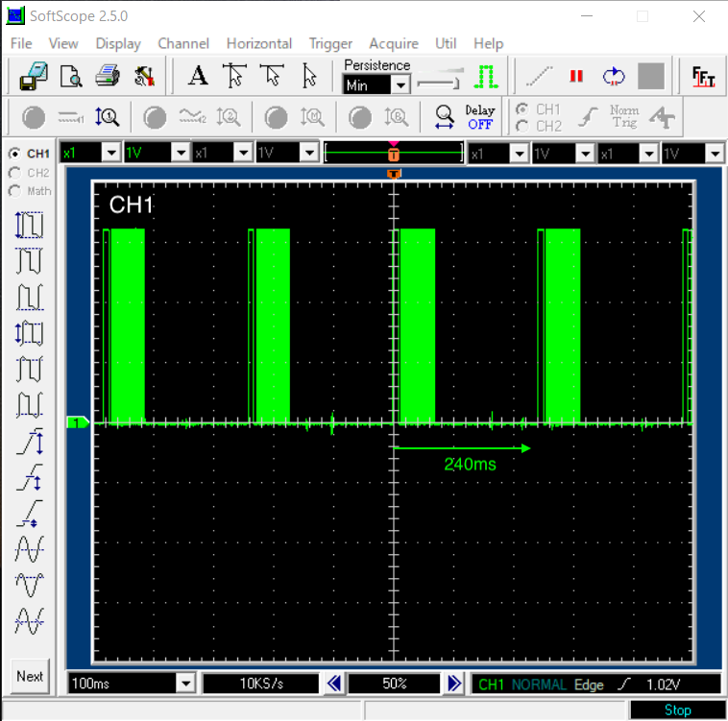Toggle the Delay OFF control
This screenshot has width=728, height=721.
click(x=479, y=117)
